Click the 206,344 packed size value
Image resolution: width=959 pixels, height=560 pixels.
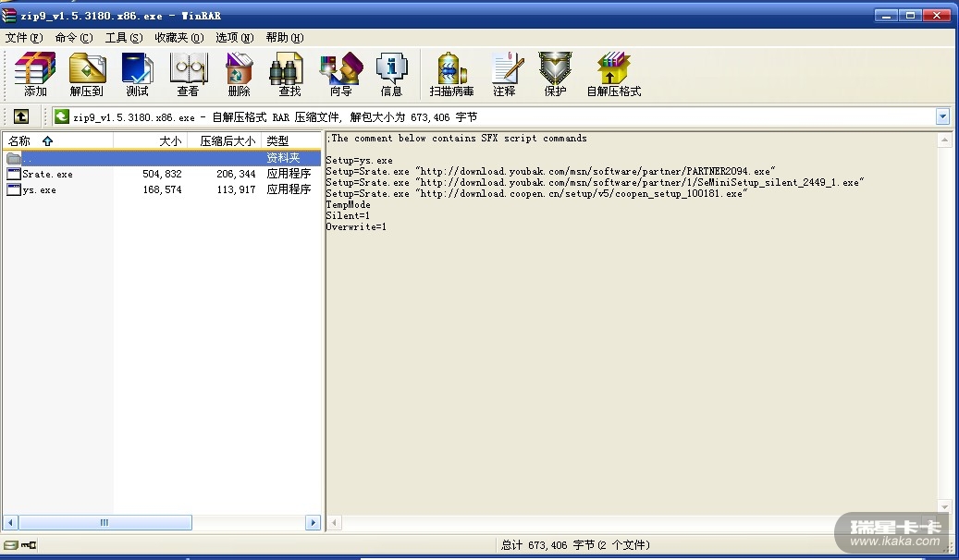pos(236,174)
